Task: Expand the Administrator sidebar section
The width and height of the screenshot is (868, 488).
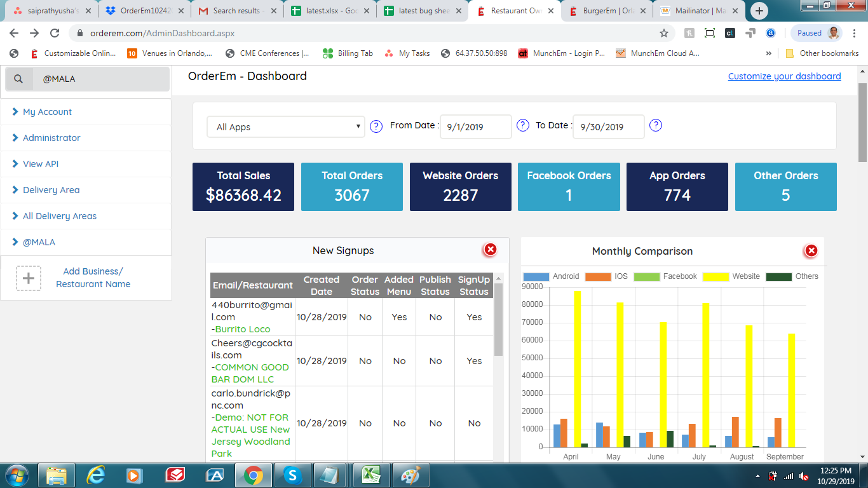Action: (51, 138)
